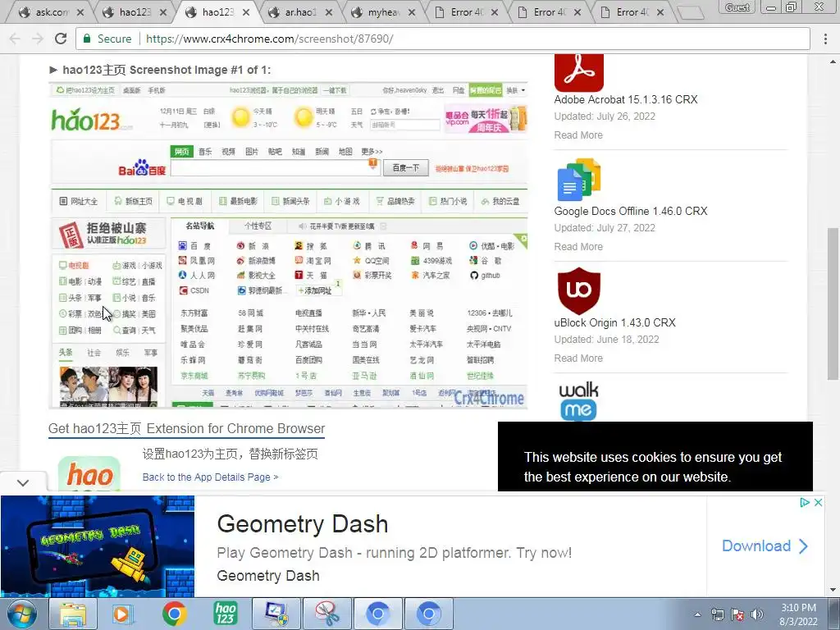Close the ask.com tab

pyautogui.click(x=80, y=11)
